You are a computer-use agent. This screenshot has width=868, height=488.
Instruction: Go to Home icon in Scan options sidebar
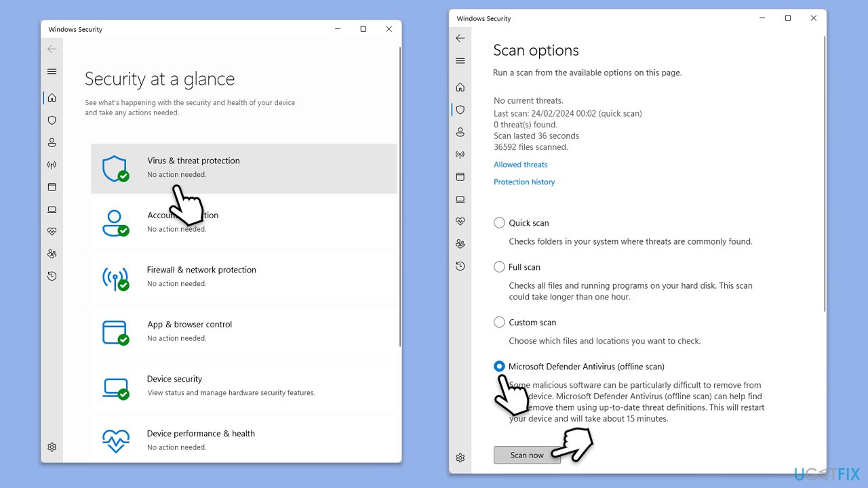click(460, 87)
